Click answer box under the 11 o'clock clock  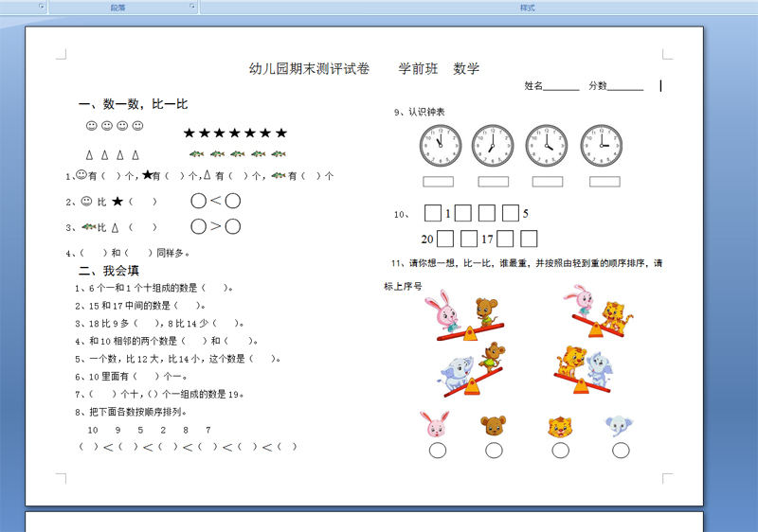[x=439, y=182]
